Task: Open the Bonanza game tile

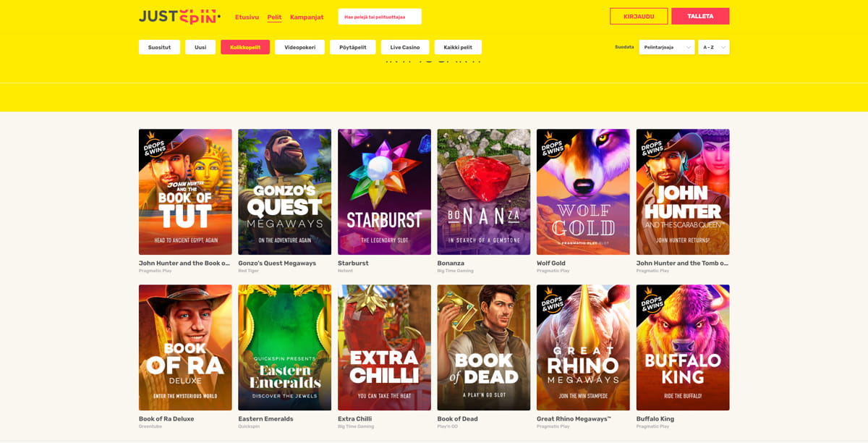Action: 484,192
